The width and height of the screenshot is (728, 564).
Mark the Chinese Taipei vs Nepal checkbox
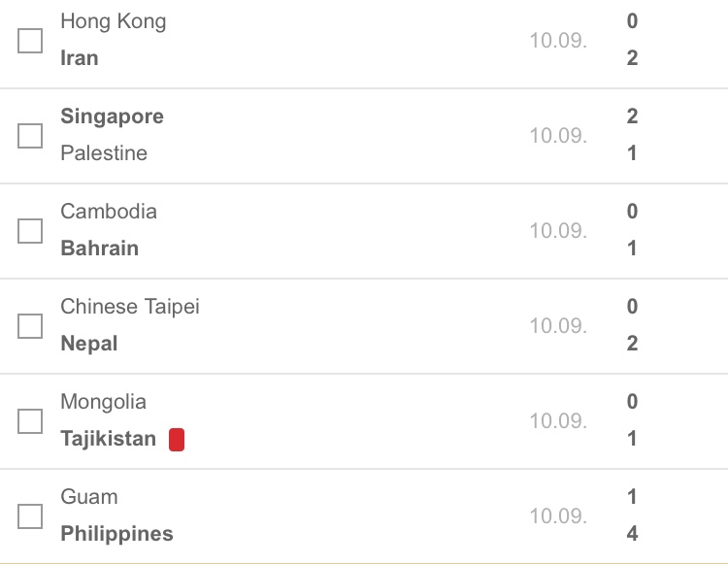(x=30, y=326)
